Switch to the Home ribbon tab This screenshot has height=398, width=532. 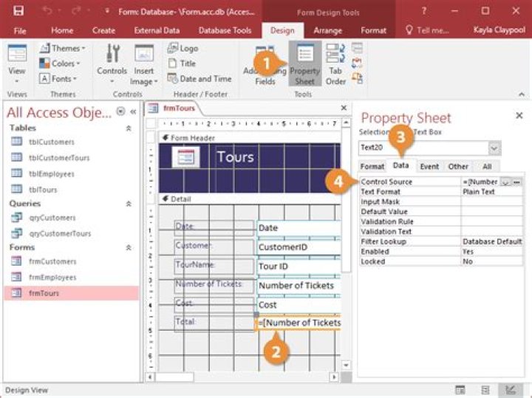pos(62,30)
